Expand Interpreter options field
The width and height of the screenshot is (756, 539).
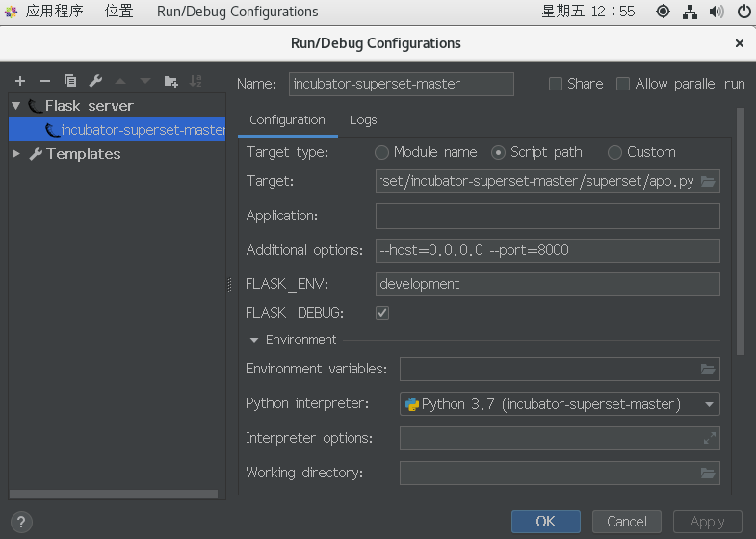tap(709, 438)
